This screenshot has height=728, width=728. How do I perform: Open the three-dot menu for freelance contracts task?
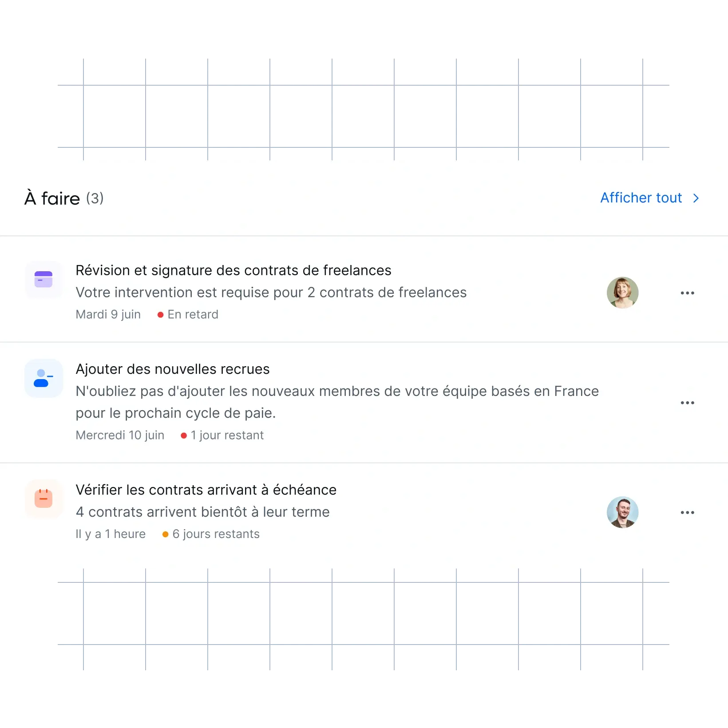tap(688, 293)
